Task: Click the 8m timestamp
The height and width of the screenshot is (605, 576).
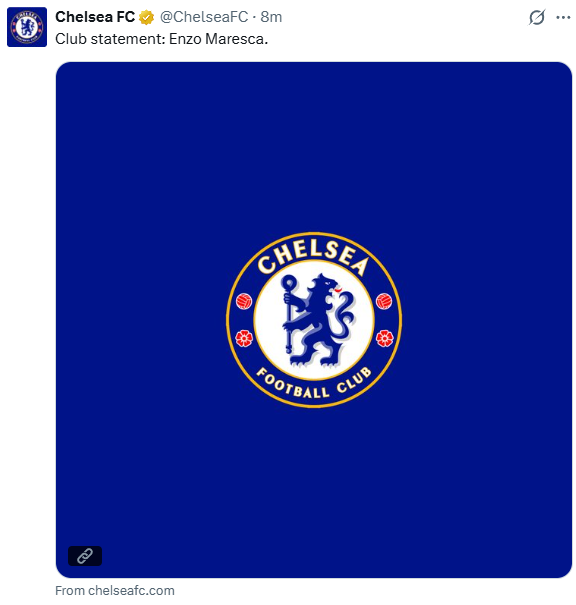Action: [x=271, y=17]
